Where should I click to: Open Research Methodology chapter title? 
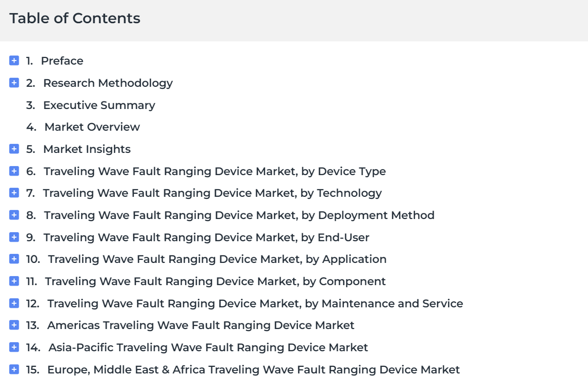(108, 83)
